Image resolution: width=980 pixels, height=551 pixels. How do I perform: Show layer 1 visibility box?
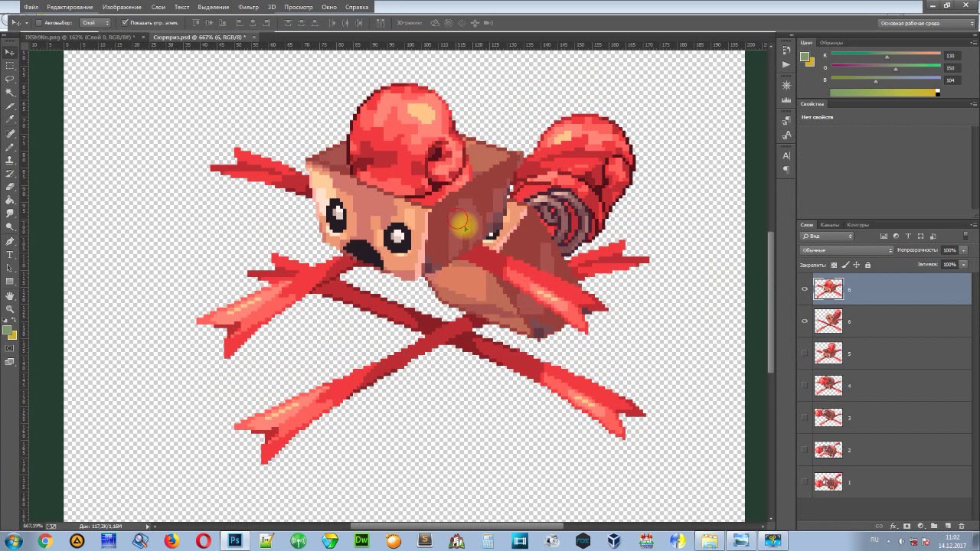point(805,482)
